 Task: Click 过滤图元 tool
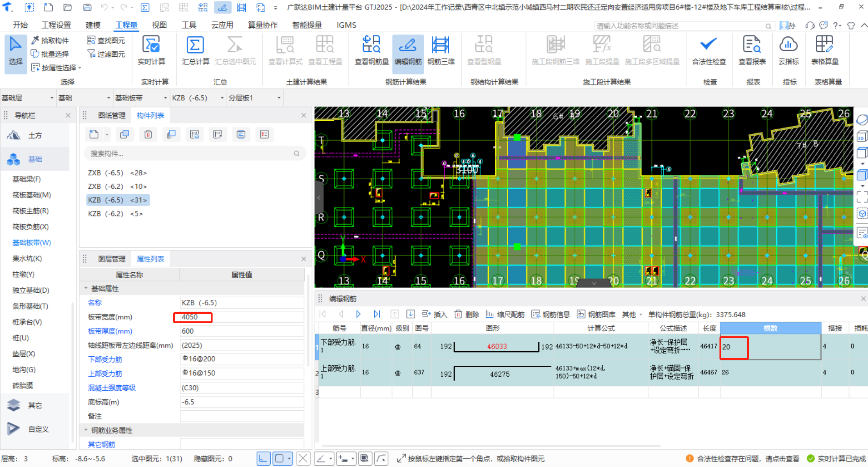click(x=106, y=54)
